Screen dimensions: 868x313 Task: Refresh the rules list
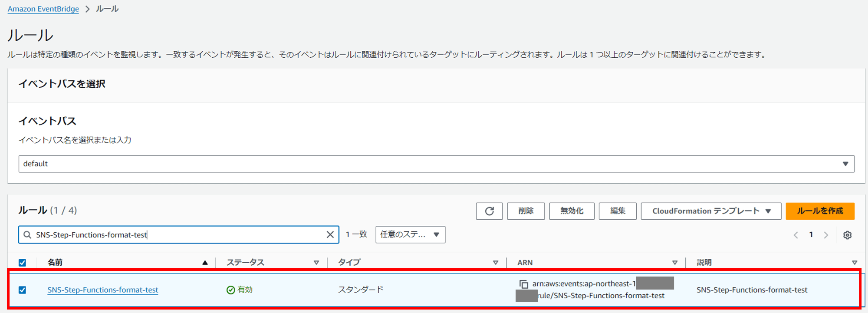point(489,211)
